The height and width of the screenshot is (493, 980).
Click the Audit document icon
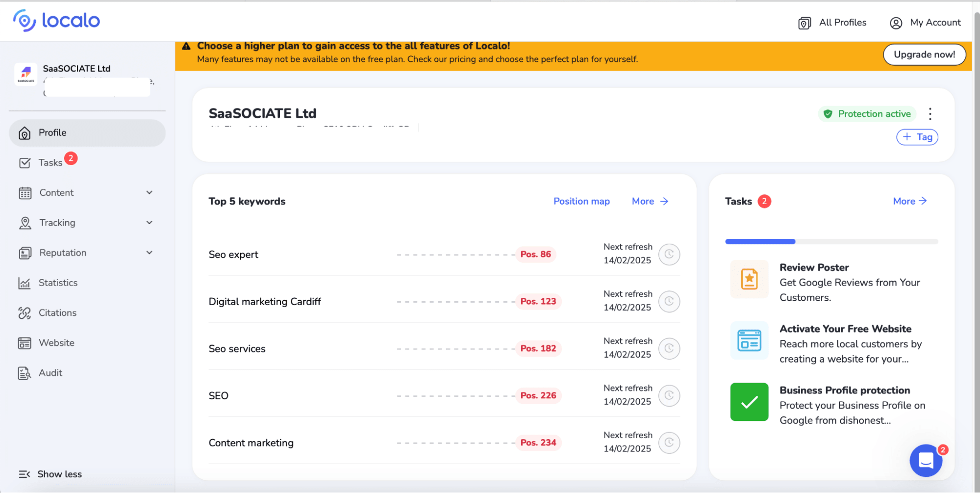point(25,373)
